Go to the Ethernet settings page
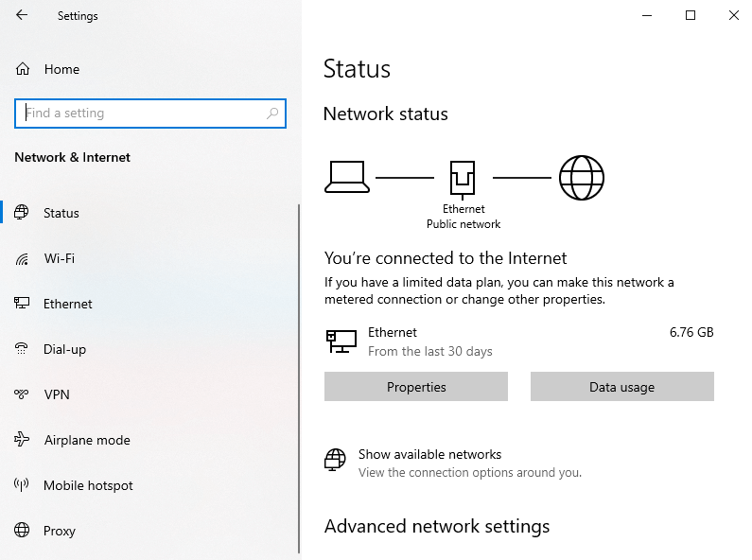Viewport: 752px width, 560px height. click(x=68, y=304)
